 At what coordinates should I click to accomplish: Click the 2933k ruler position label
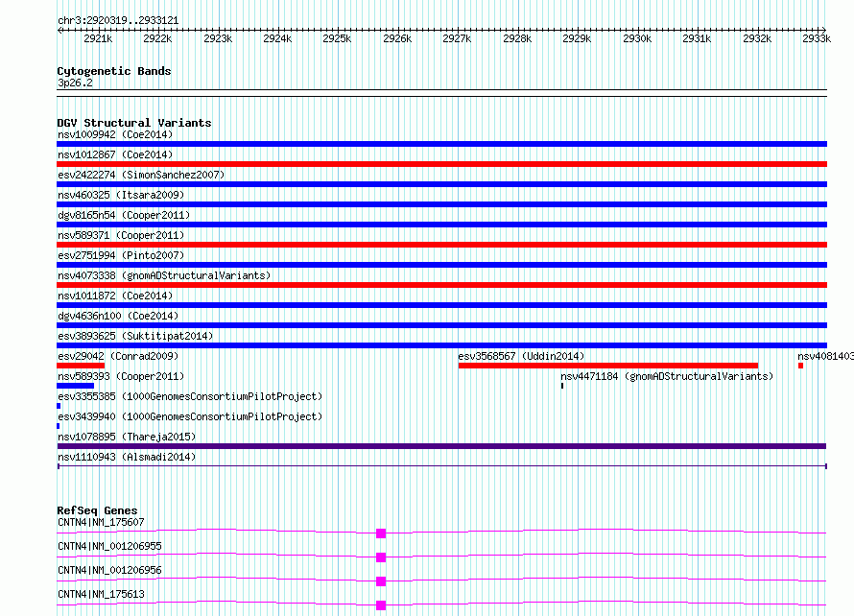pyautogui.click(x=817, y=38)
